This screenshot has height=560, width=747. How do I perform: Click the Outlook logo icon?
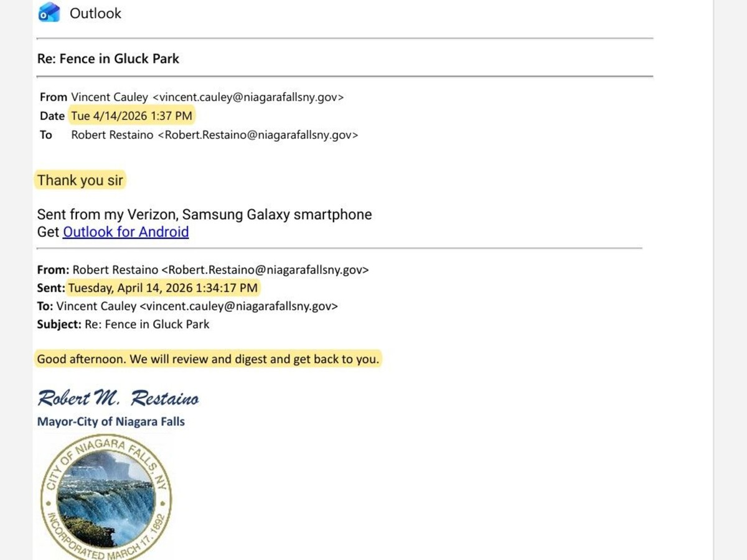coord(49,13)
